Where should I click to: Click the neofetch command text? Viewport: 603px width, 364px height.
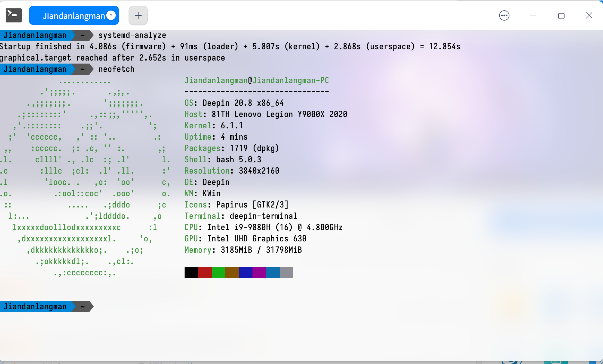pos(116,69)
